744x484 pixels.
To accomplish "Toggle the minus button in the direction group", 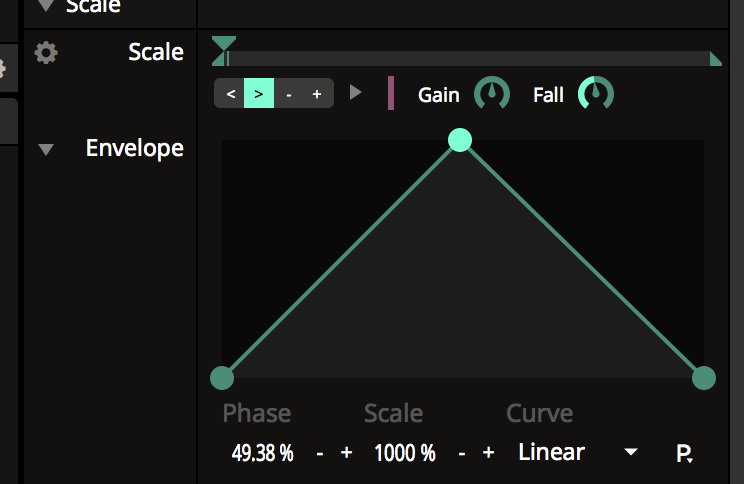I will pos(289,94).
